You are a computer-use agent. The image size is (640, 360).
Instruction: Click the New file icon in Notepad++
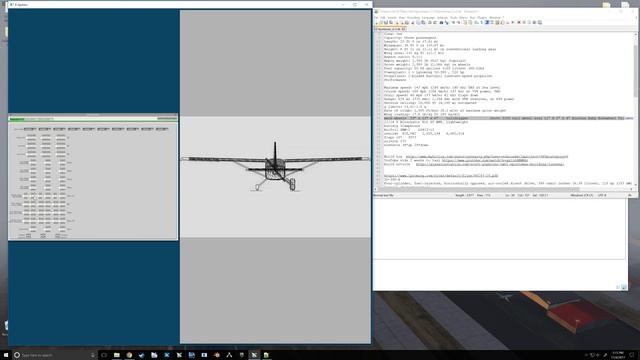(x=376, y=22)
